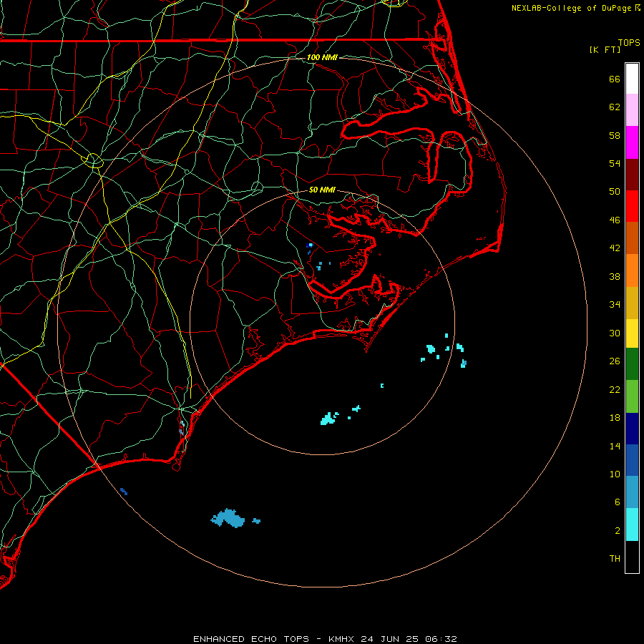The height and width of the screenshot is (644, 644).
Task: Click the legend value 42
Action: (x=615, y=248)
